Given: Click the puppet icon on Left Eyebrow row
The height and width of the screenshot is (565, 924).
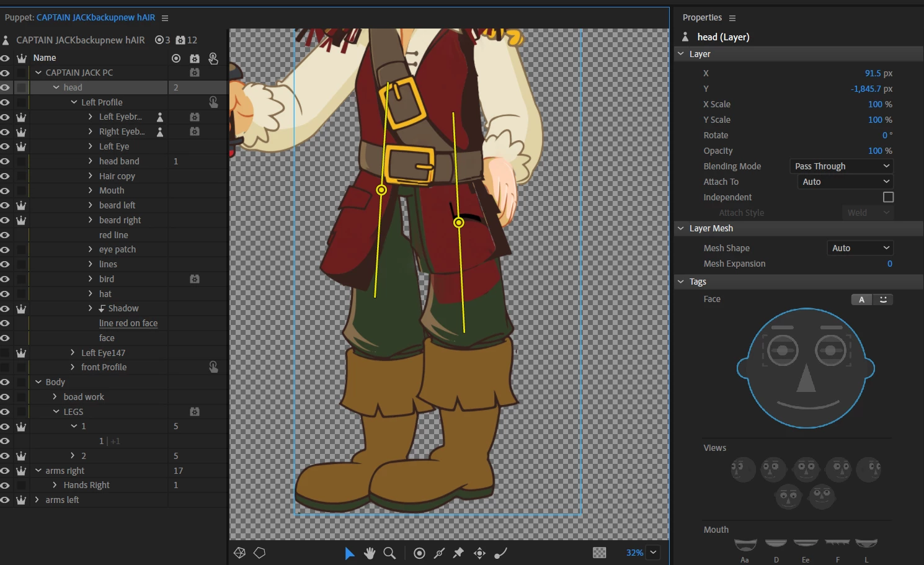Looking at the screenshot, I should point(160,117).
